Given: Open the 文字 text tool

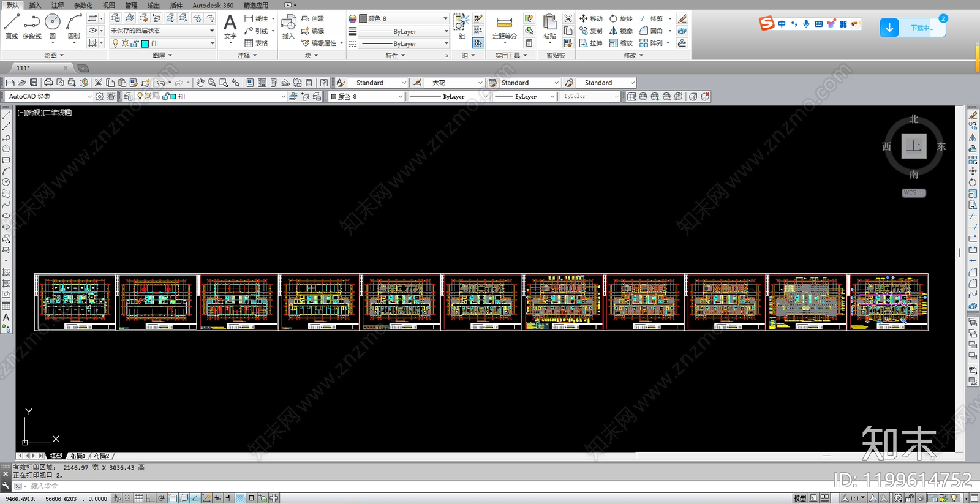Looking at the screenshot, I should [x=230, y=27].
